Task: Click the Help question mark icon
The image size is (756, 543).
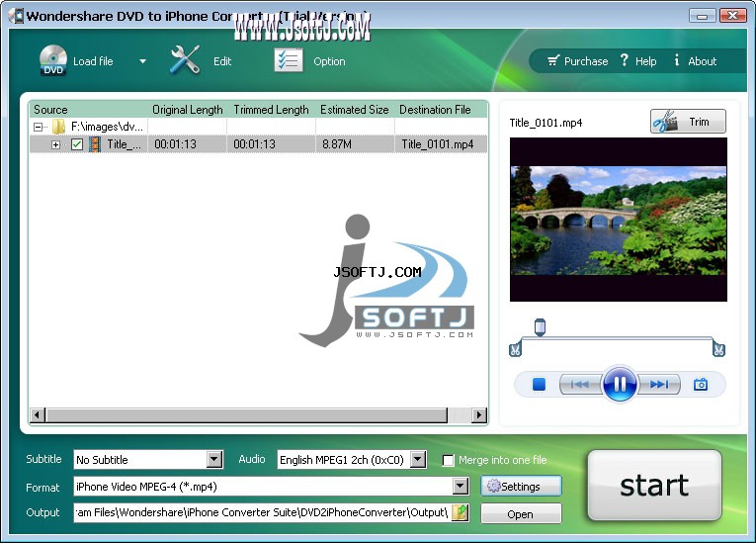Action: [625, 60]
